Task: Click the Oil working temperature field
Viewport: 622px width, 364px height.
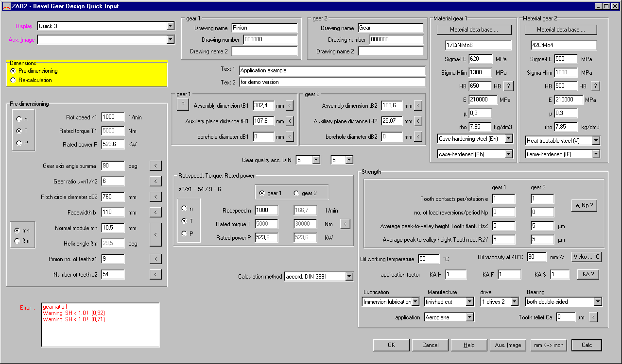Action: click(x=428, y=259)
